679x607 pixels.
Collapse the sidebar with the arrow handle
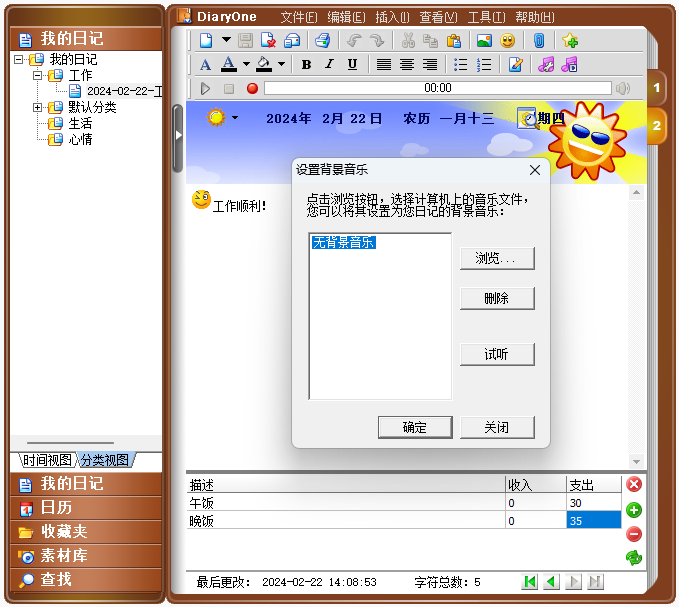point(178,136)
